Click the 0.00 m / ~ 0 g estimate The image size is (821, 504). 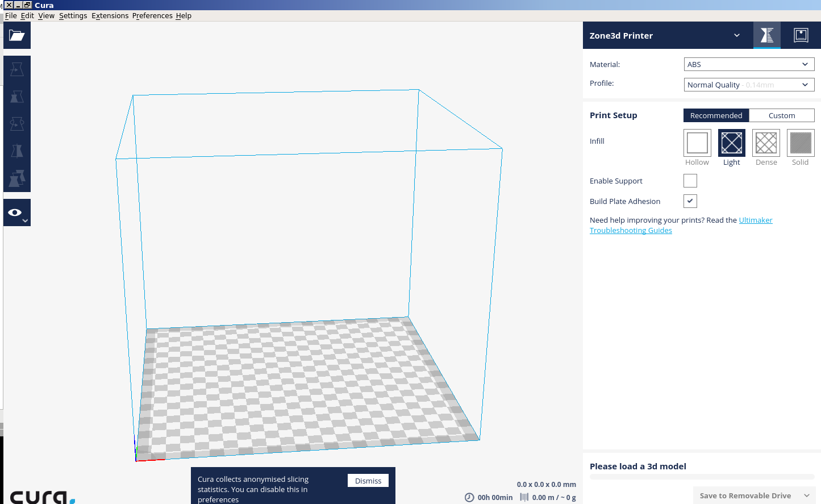point(554,497)
